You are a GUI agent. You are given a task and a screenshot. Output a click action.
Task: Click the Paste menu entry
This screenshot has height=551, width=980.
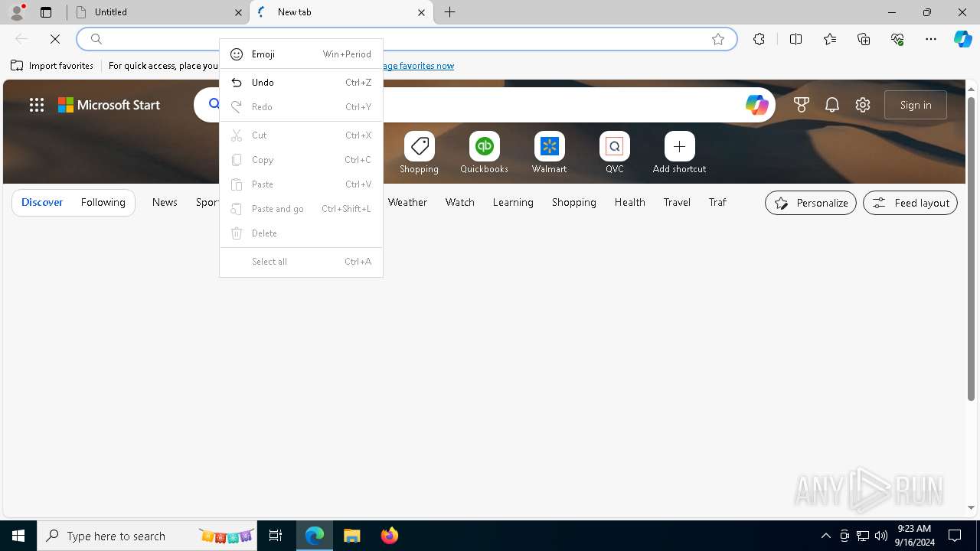tap(301, 184)
